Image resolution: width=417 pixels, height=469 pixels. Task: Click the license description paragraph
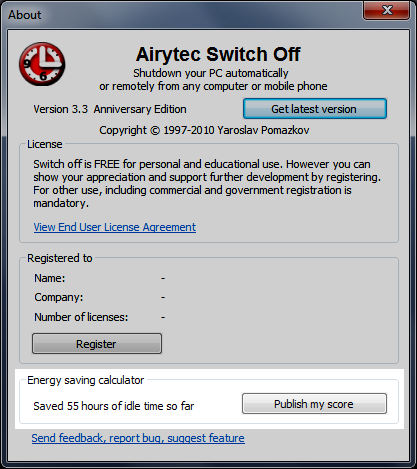(x=207, y=183)
